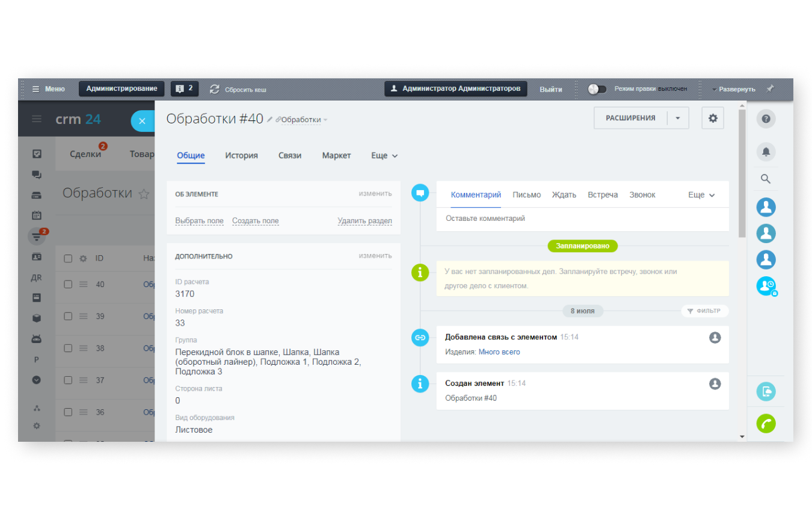Click the Сбросить кеш refresh icon
Image resolution: width=812 pixels, height=520 pixels.
coord(215,89)
